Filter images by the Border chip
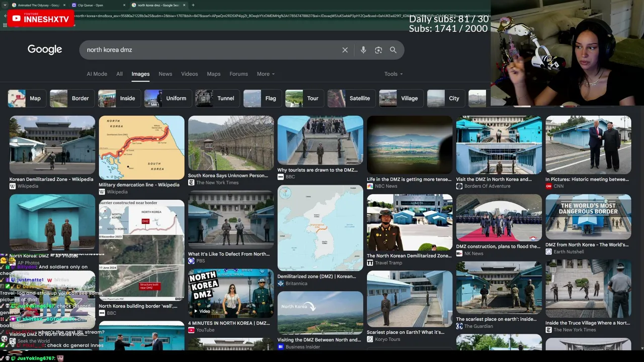644x362 pixels. tap(72, 99)
